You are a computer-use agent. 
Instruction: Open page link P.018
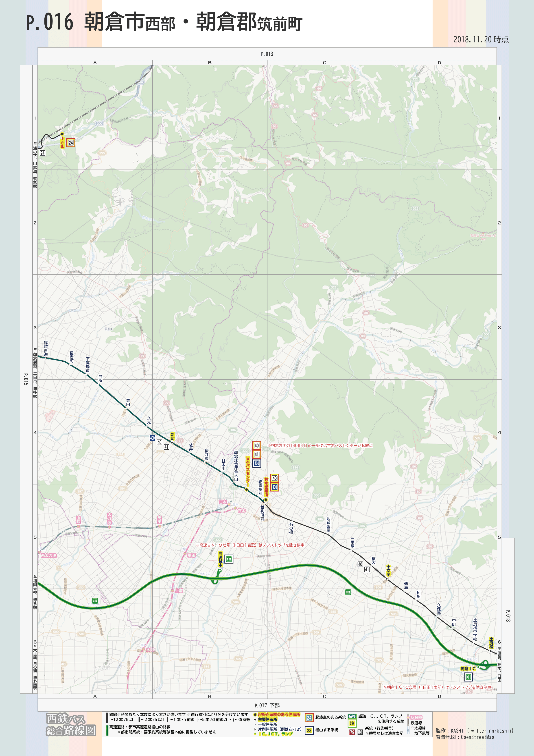tap(508, 616)
